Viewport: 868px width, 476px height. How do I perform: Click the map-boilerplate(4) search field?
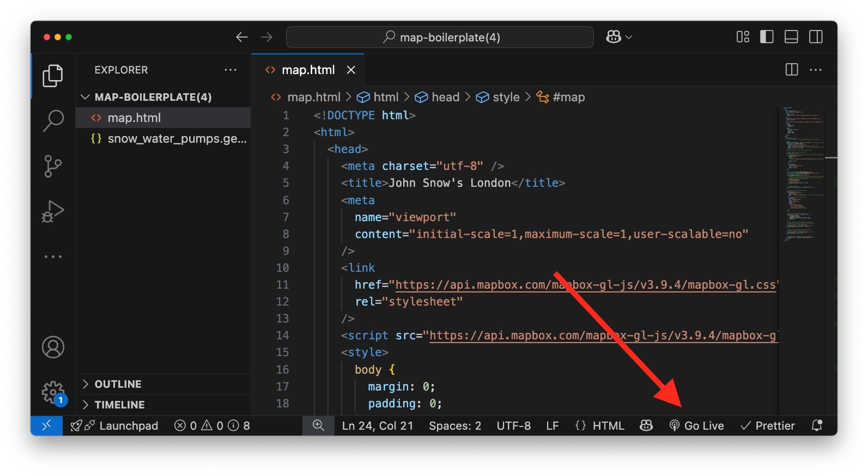(x=440, y=37)
